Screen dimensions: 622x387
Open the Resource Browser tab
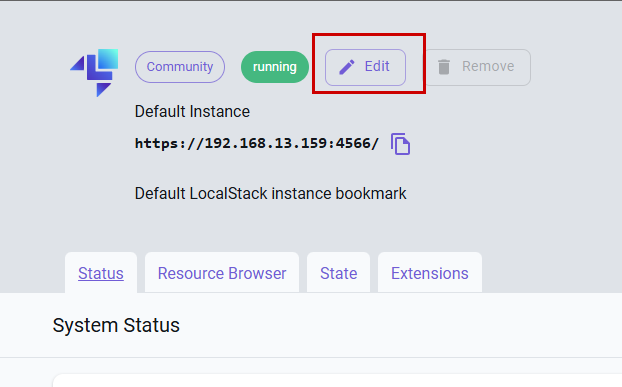point(222,273)
